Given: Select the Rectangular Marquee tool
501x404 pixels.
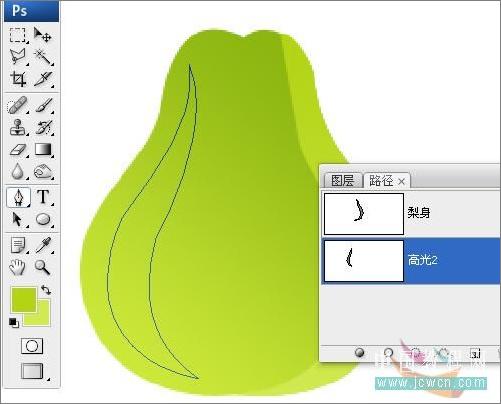Looking at the screenshot, I should 17,35.
